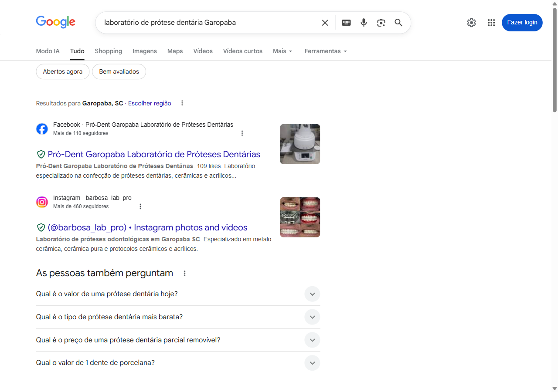This screenshot has width=558, height=392.
Task: Click the search query input field
Action: click(x=209, y=23)
